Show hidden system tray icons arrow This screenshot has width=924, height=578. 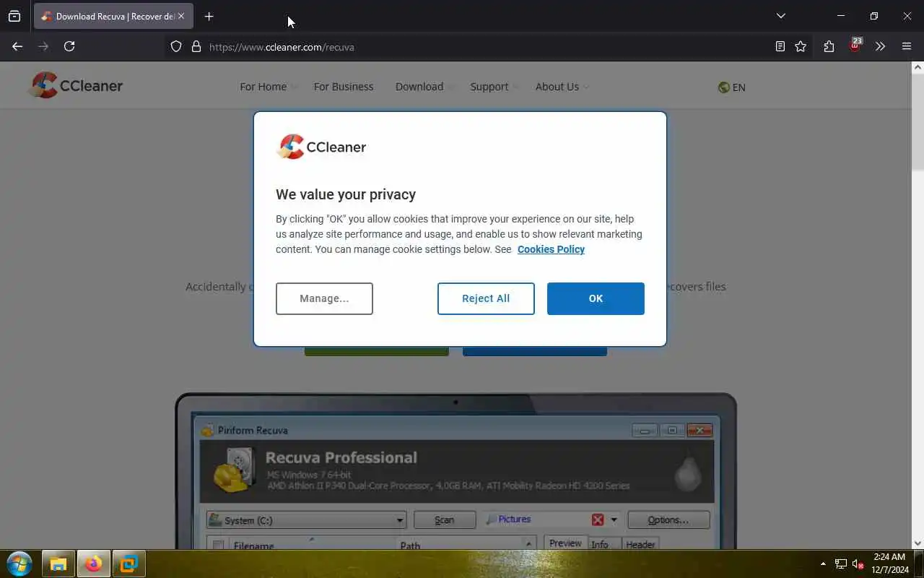tap(823, 564)
